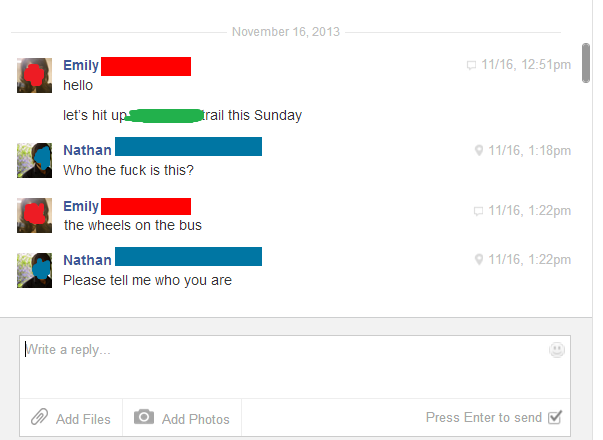This screenshot has width=603, height=440.
Task: Toggle the Press Enter to send checkbox
Action: click(x=555, y=417)
